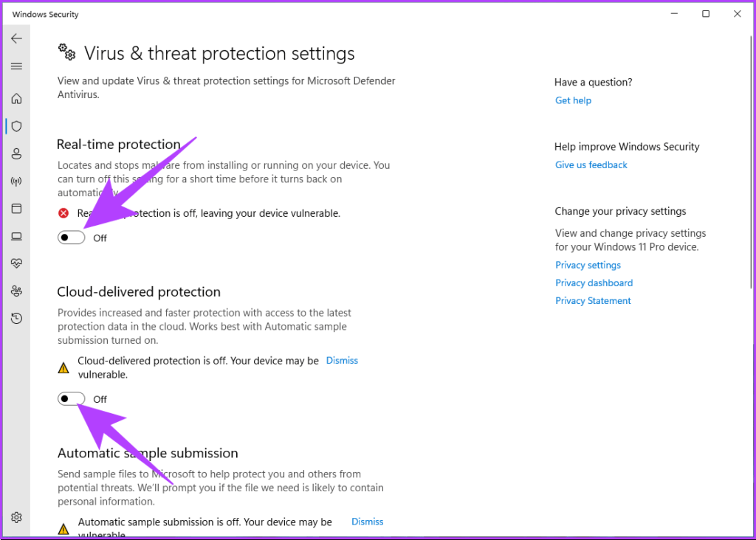Image resolution: width=756 pixels, height=540 pixels.
Task: Go back using the back arrow
Action: coord(16,38)
